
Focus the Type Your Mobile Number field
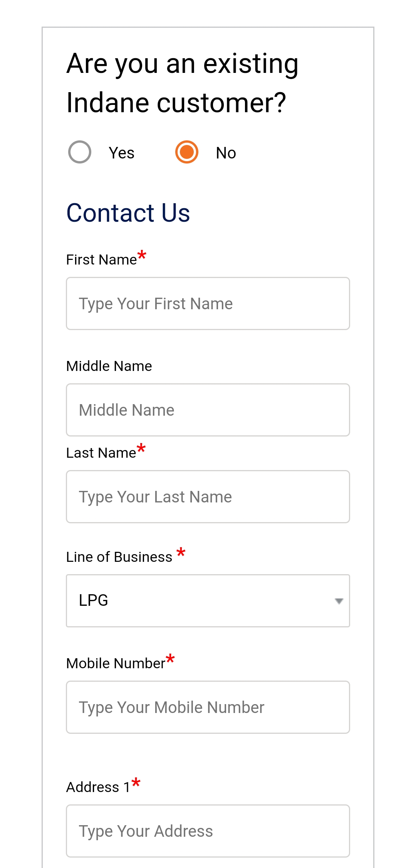(208, 707)
